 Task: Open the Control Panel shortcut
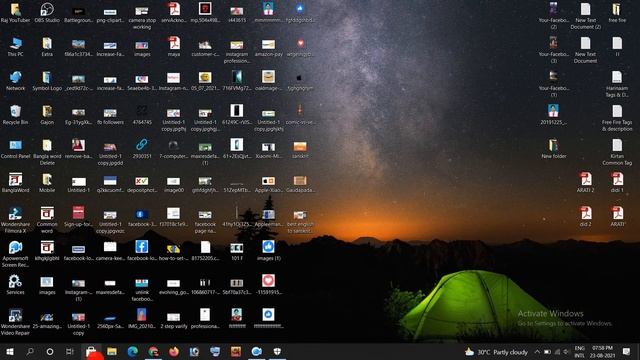coord(16,145)
